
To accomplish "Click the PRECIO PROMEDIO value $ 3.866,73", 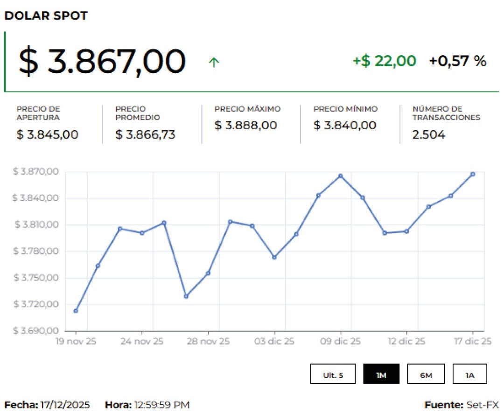I will coord(145,135).
